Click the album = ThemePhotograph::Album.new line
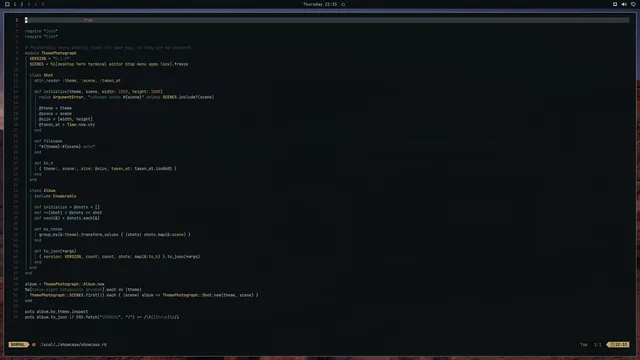 click(64, 284)
